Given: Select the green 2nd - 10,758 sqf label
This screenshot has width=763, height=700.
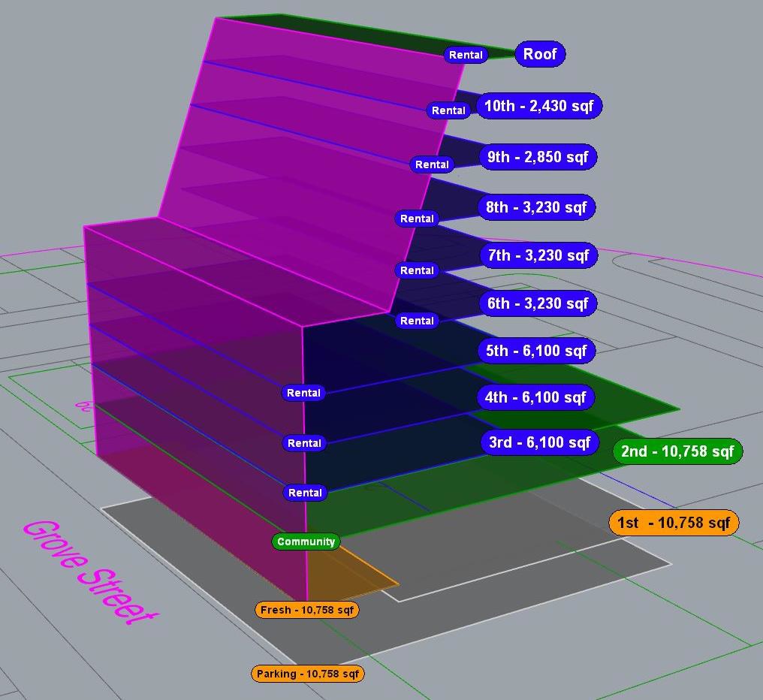Looking at the screenshot, I should [x=677, y=451].
